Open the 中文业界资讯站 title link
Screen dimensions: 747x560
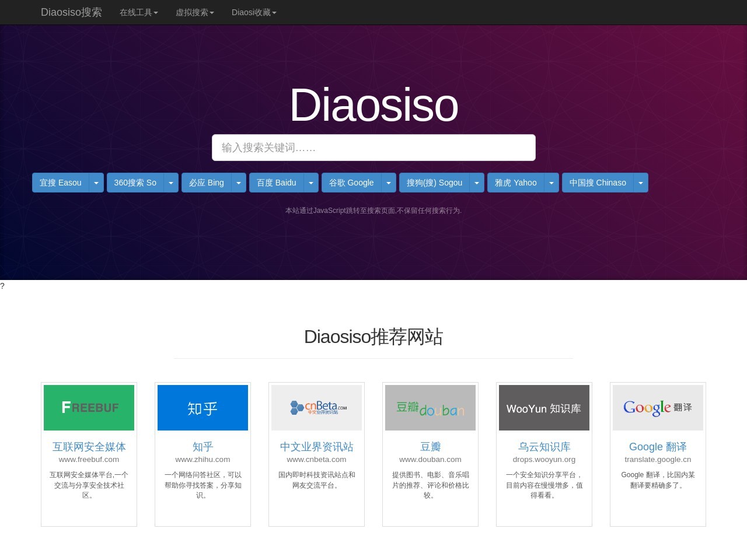pos(316,447)
